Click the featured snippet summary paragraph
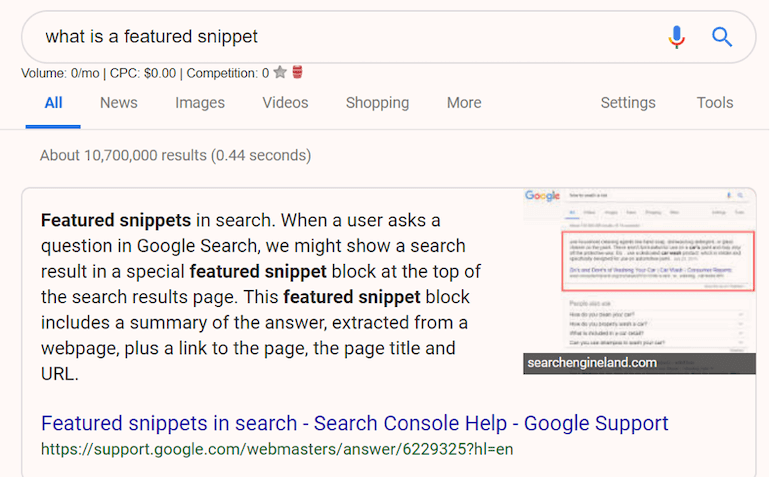Viewport: 770px width, 477px height. (261, 297)
